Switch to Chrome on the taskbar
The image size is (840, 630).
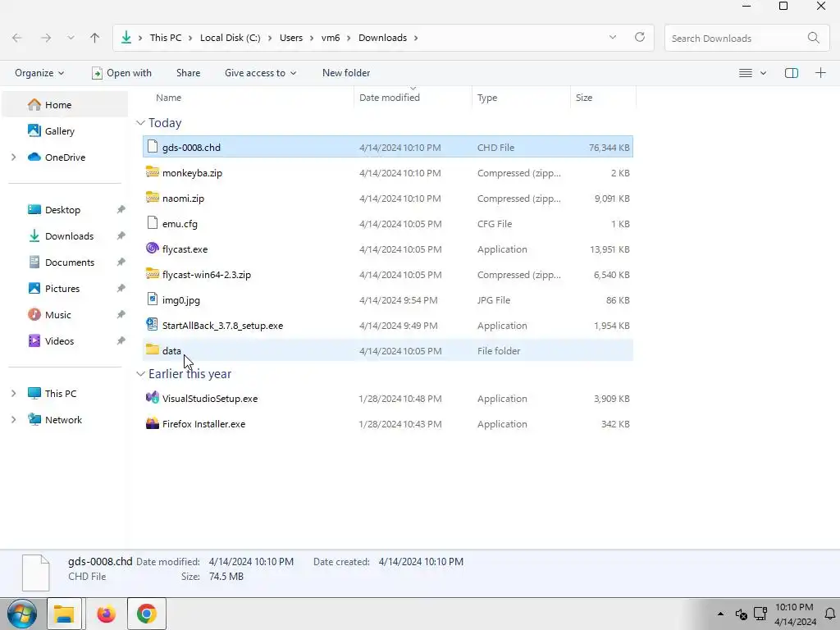coord(146,614)
